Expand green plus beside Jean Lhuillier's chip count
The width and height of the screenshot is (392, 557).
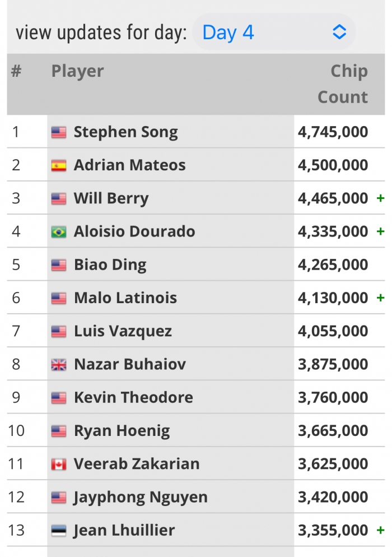(380, 530)
